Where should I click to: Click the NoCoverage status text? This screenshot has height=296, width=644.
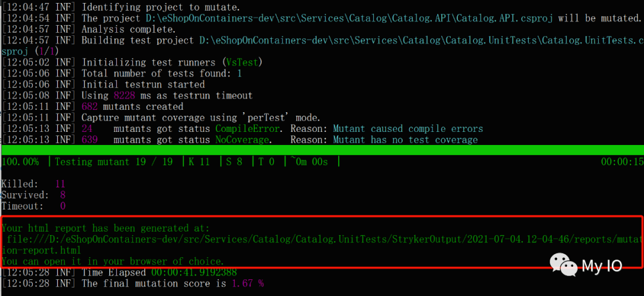[x=242, y=140]
